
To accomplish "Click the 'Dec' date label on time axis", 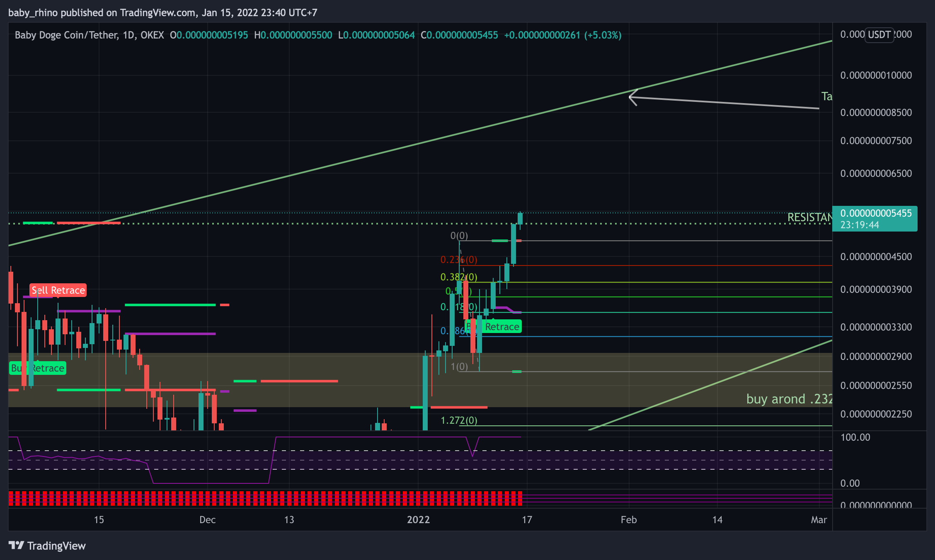I will tap(207, 520).
